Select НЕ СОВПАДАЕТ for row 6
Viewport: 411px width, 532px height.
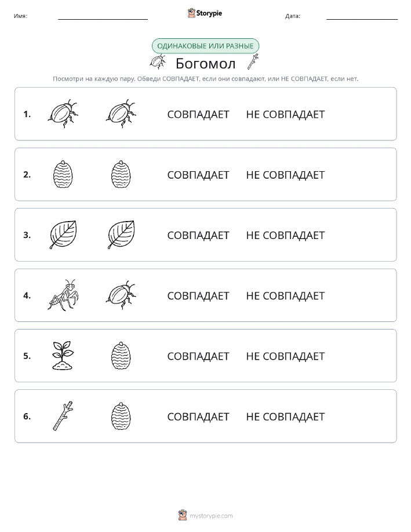click(285, 417)
